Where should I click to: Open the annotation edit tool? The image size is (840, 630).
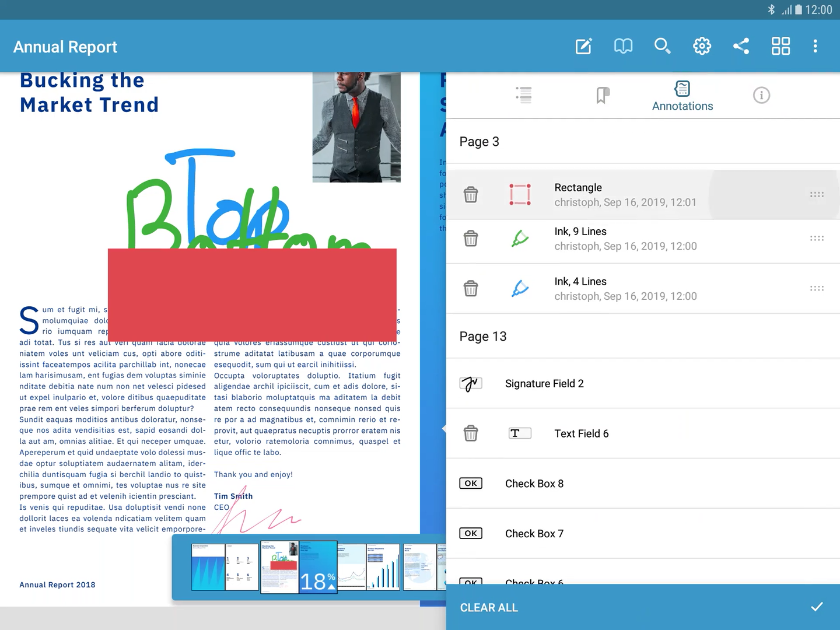pos(583,46)
